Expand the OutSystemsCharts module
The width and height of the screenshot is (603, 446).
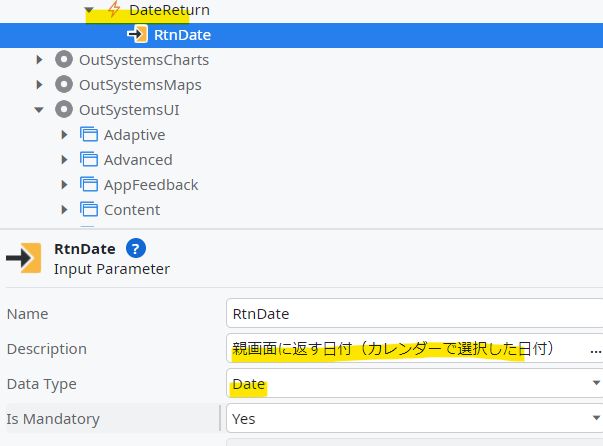point(39,60)
